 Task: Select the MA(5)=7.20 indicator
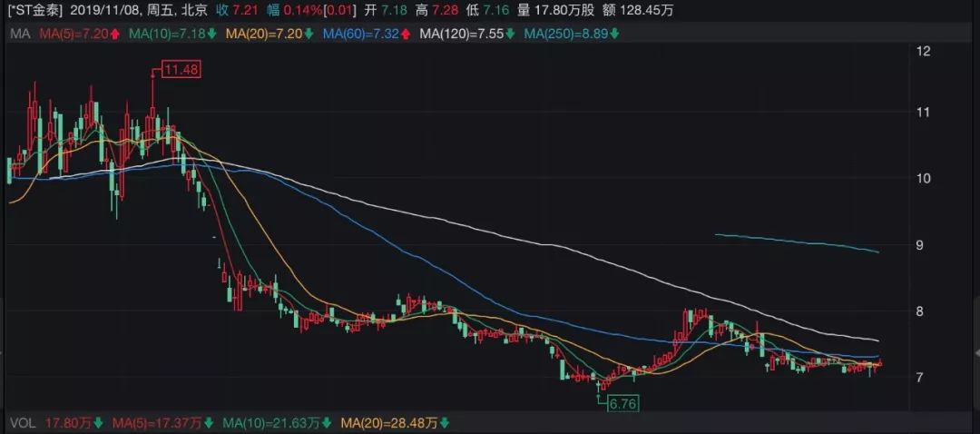coord(74,34)
